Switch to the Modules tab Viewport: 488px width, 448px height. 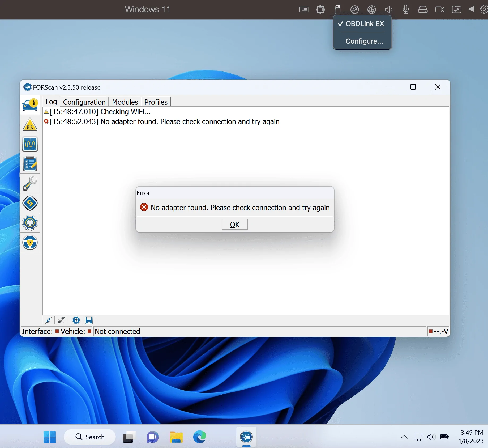[x=125, y=102]
